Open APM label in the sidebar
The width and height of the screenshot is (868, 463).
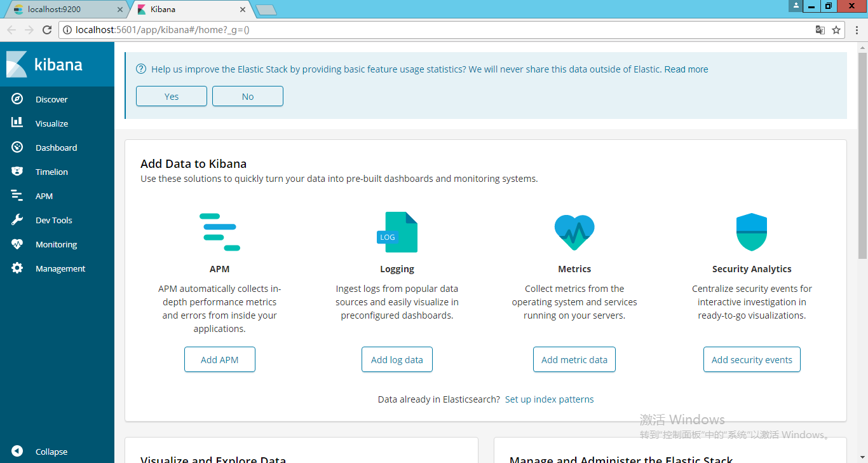[44, 196]
